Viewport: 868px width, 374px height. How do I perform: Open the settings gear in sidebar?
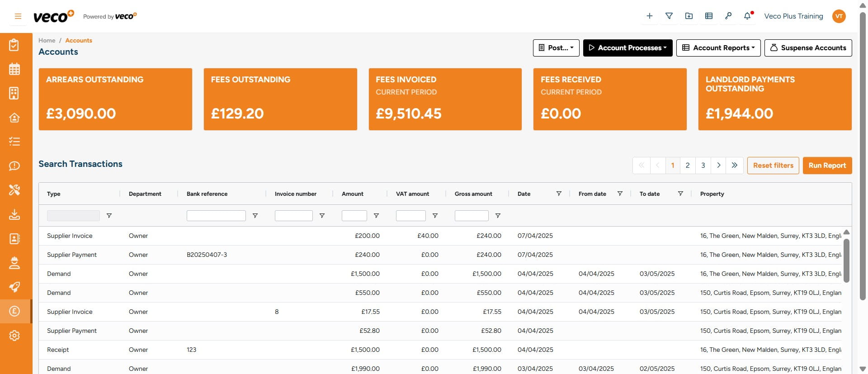point(14,336)
